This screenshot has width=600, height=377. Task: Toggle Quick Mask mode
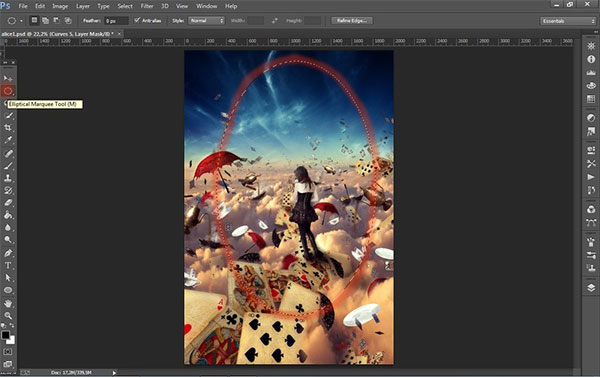(x=8, y=351)
